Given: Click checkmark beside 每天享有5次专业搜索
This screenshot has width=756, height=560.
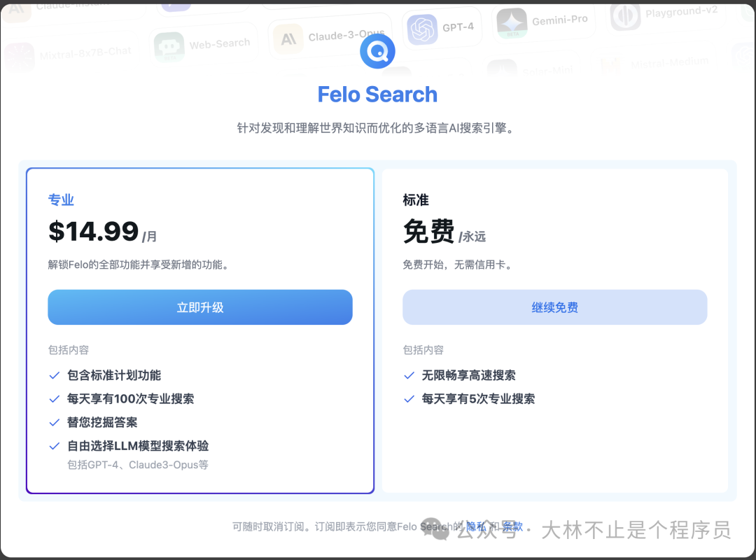Looking at the screenshot, I should pos(409,399).
